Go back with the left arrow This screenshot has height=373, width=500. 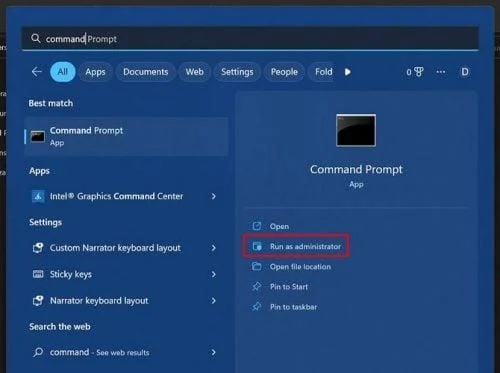click(36, 72)
